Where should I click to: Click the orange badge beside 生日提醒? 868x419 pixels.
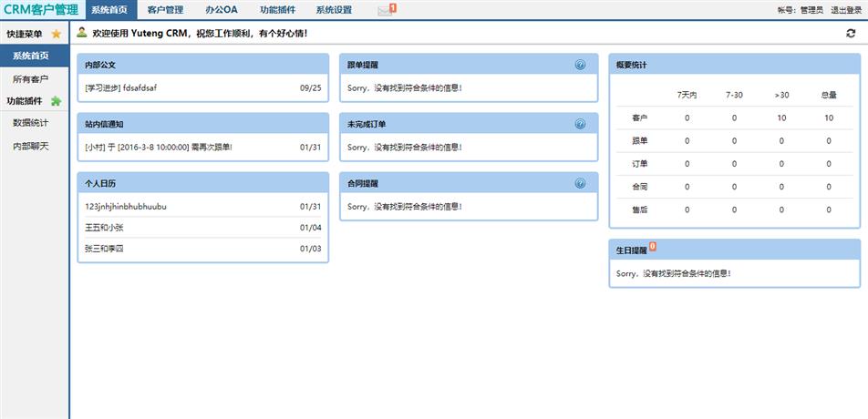coord(653,246)
